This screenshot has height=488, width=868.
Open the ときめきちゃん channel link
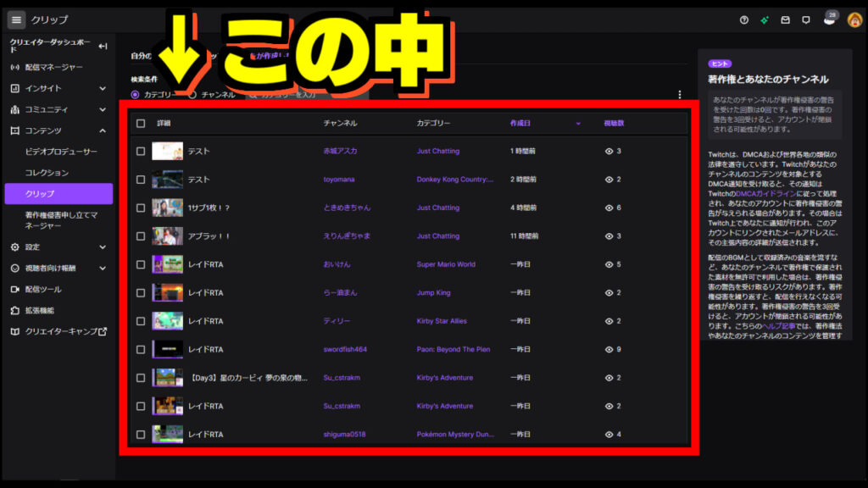coord(347,208)
